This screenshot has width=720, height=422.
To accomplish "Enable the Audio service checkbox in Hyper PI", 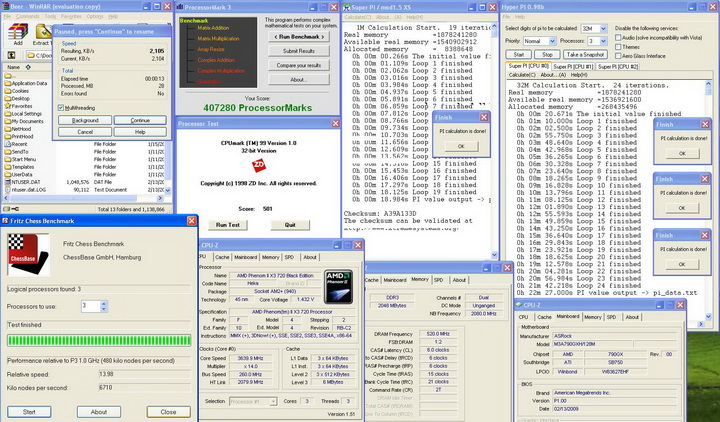I will click(618, 38).
